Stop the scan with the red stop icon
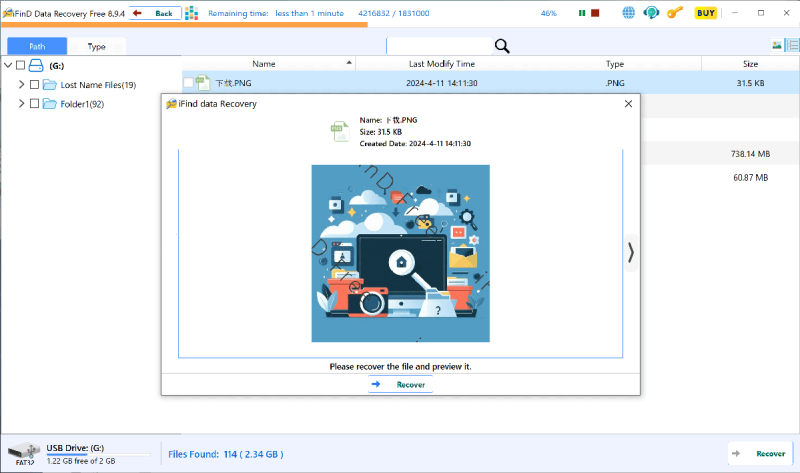The height and width of the screenshot is (473, 800). [595, 13]
